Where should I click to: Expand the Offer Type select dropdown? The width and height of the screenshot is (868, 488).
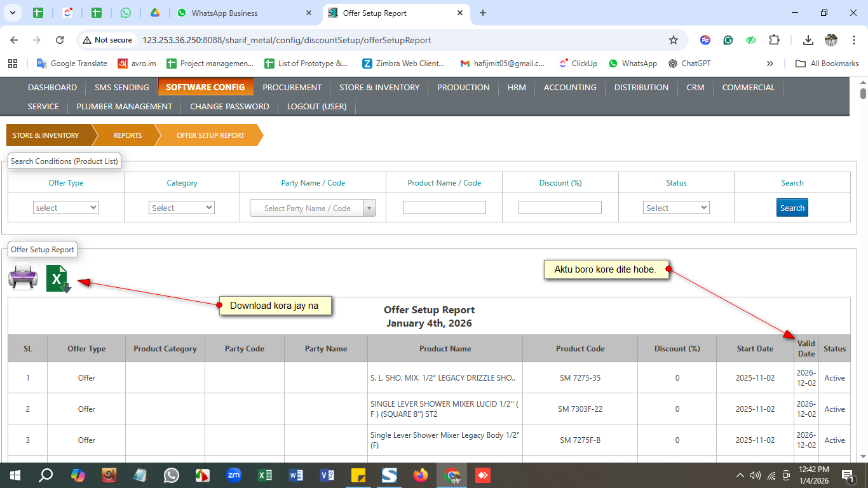(x=66, y=208)
